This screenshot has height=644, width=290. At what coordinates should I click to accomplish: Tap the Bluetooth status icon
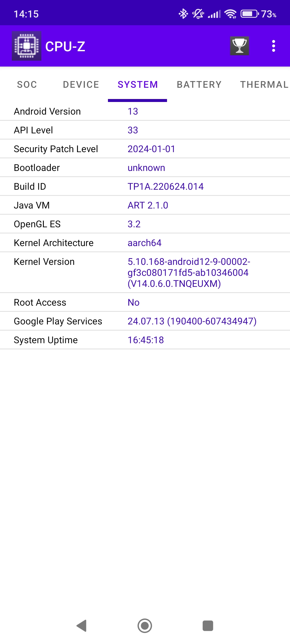pos(183,14)
